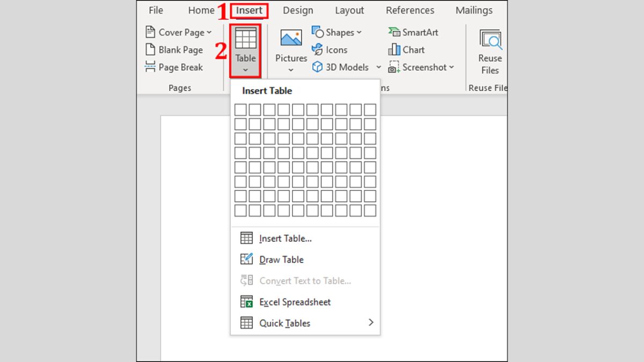Open the References tab
The height and width of the screenshot is (362, 644).
tap(411, 10)
